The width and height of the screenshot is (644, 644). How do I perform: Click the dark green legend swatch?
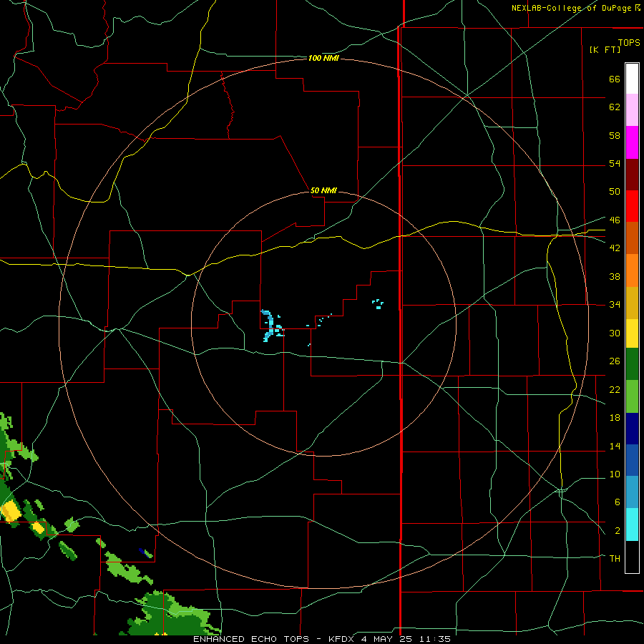pyautogui.click(x=632, y=364)
